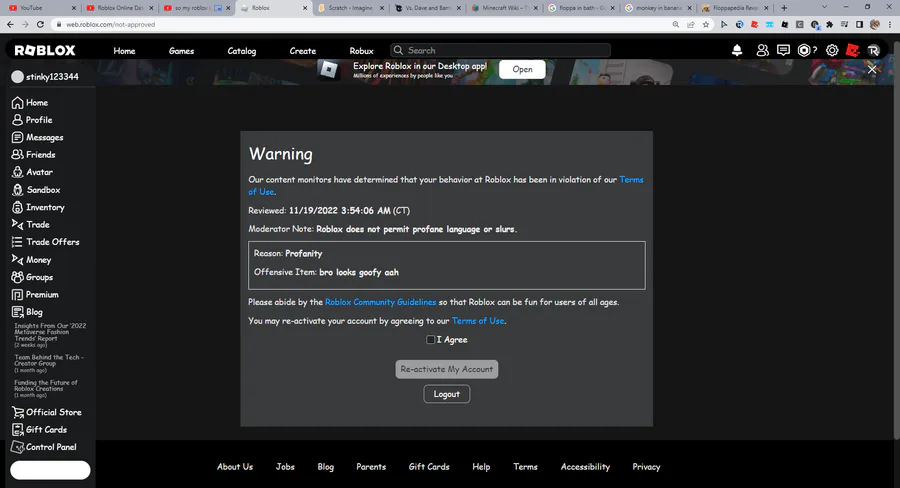Click the Roblox logo
Viewport: 900px width, 488px height.
(45, 51)
